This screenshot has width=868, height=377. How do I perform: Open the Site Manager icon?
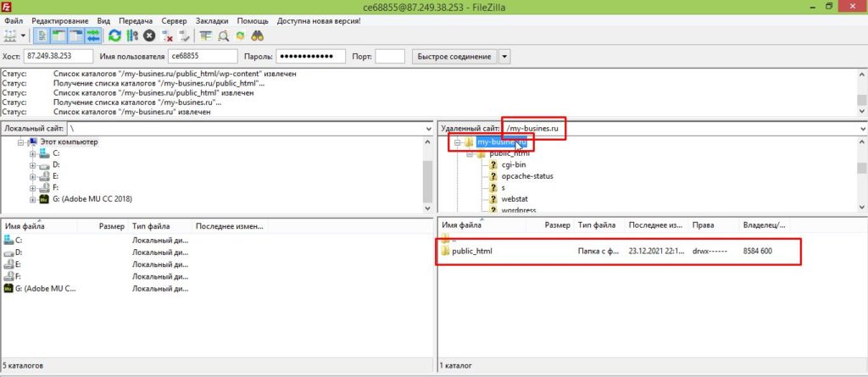click(10, 36)
